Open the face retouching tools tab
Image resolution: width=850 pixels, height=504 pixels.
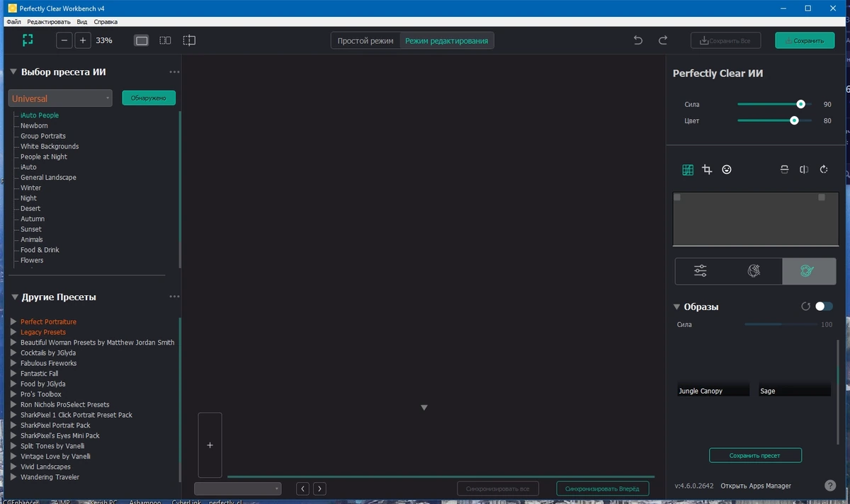pyautogui.click(x=754, y=270)
